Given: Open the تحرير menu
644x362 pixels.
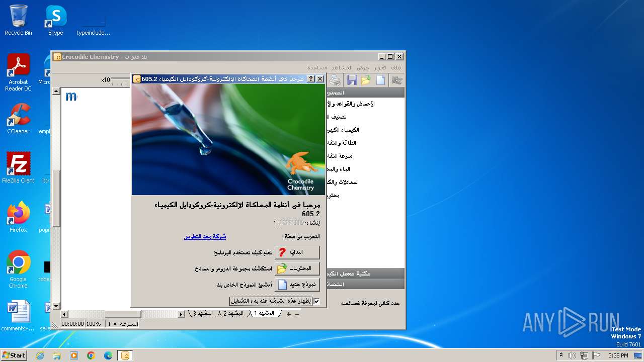Looking at the screenshot, I should pyautogui.click(x=380, y=67).
